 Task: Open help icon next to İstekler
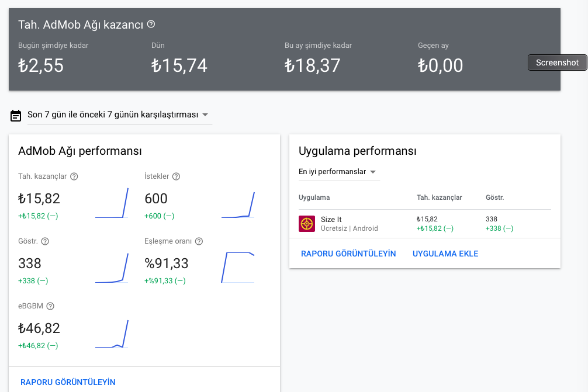pyautogui.click(x=177, y=176)
